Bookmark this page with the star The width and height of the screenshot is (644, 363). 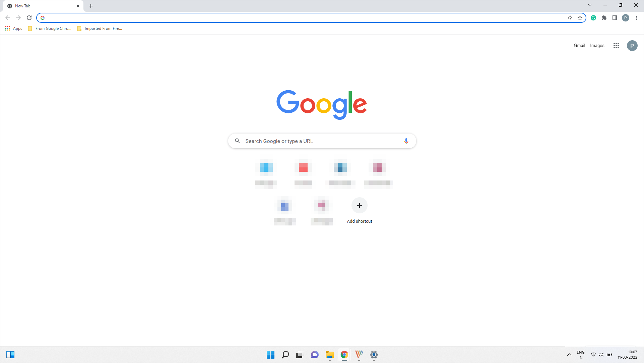pos(580,18)
